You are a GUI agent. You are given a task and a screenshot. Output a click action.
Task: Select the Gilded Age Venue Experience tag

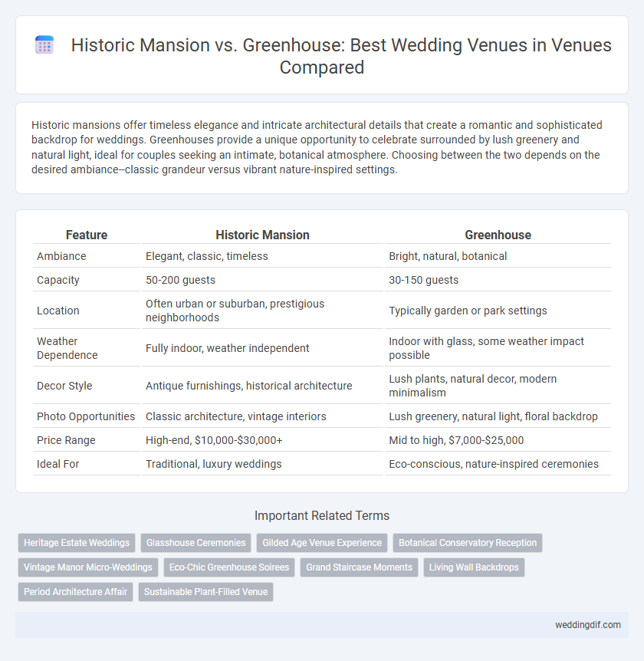coord(322,543)
